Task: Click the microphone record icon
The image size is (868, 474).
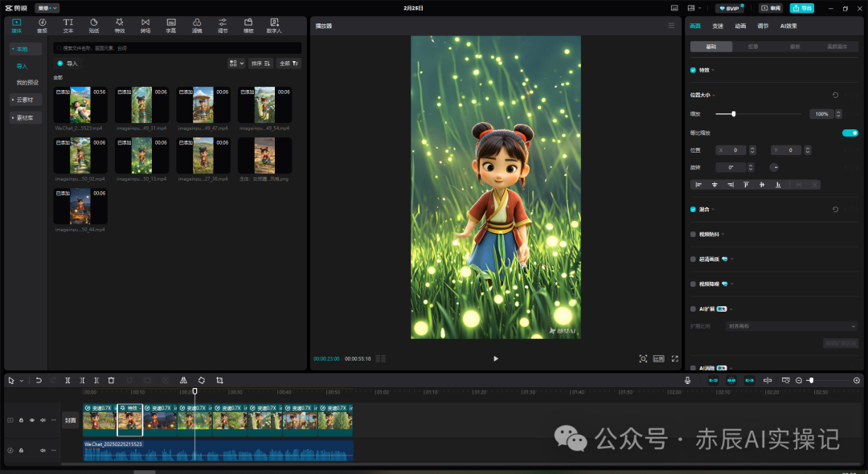Action: point(687,381)
